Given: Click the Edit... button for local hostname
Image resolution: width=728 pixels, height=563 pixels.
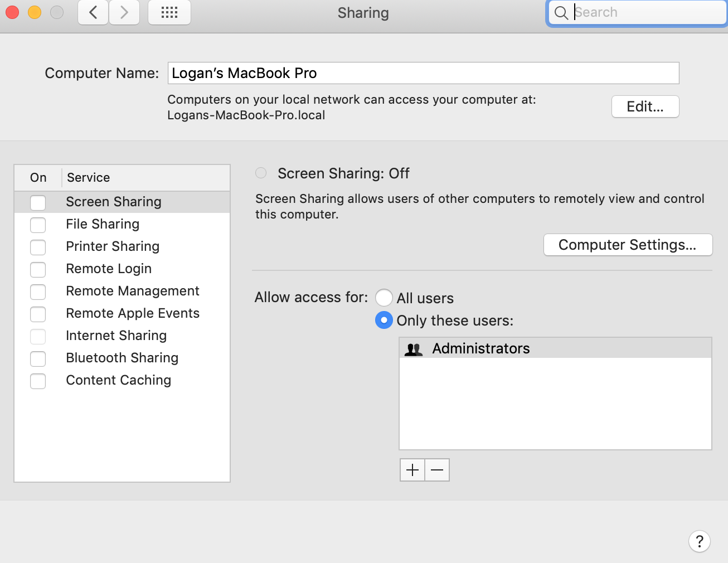Looking at the screenshot, I should [645, 106].
